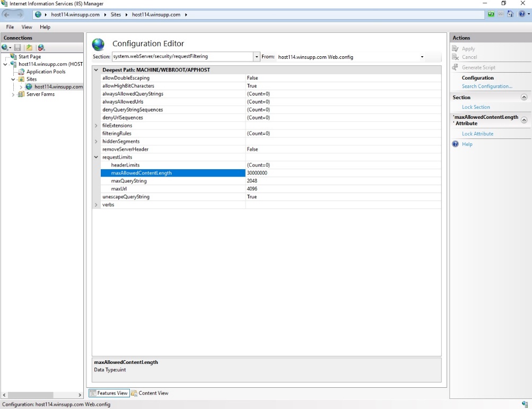Open the Help menu
This screenshot has width=532, height=409.
coord(45,27)
